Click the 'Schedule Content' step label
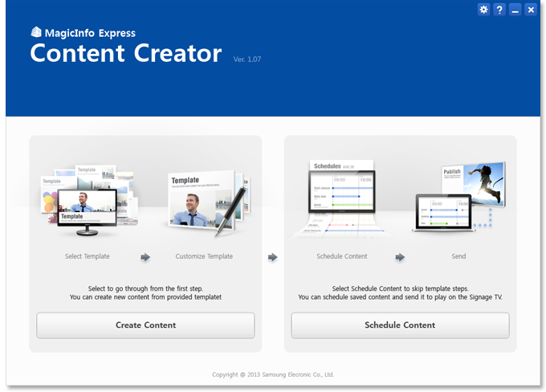The width and height of the screenshot is (546, 392). point(342,256)
